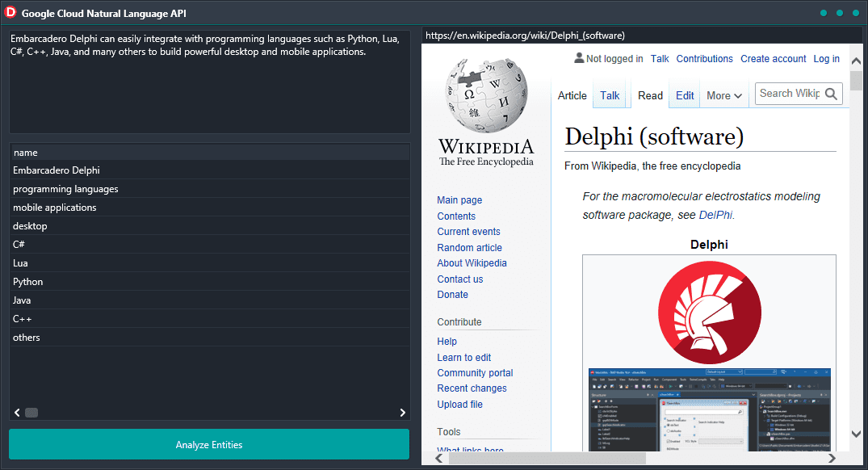Viewport: 868px width, 470px height.
Task: Open the Community portal link
Action: click(475, 373)
